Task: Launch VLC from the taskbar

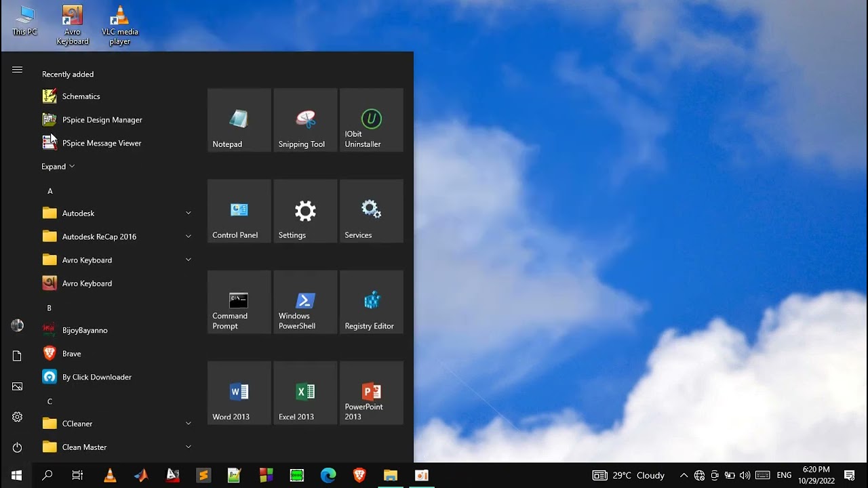Action: pyautogui.click(x=110, y=475)
